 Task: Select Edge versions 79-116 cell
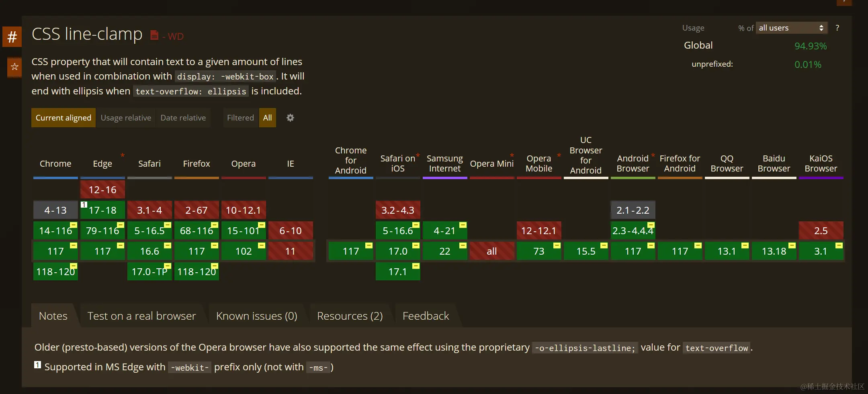pyautogui.click(x=102, y=231)
